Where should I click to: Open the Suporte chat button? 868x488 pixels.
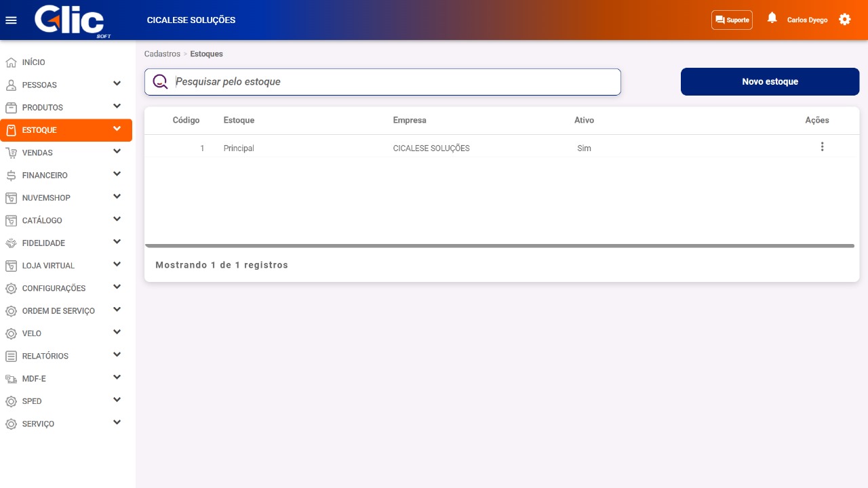[732, 20]
